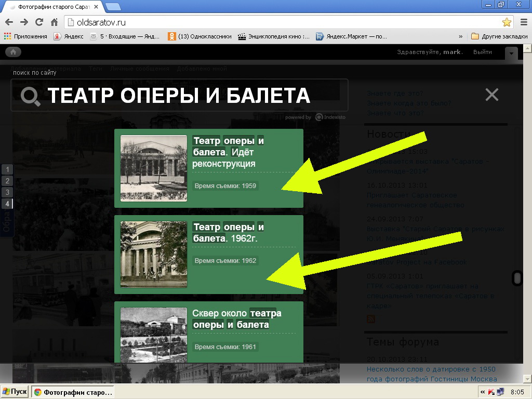Click the search magnifier icon
532x399 pixels.
click(x=31, y=96)
